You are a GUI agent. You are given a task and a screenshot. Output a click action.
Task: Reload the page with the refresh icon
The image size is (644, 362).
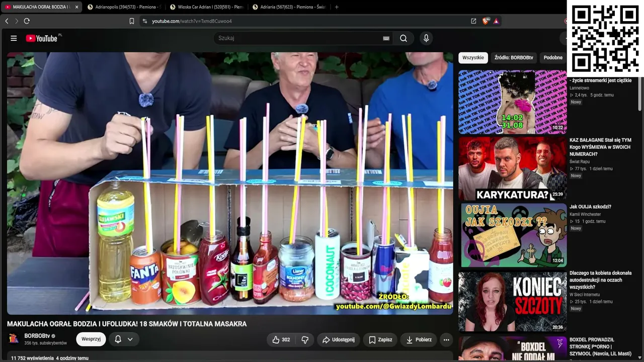27,21
